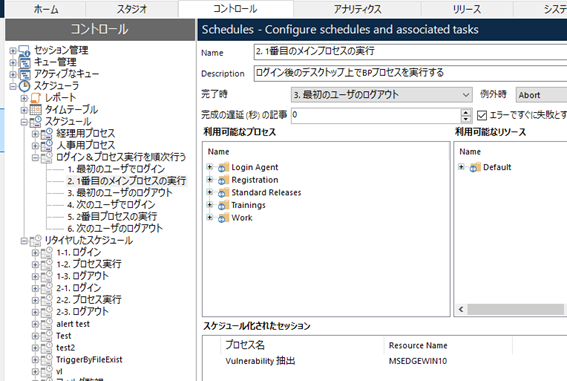The height and width of the screenshot is (381, 567).
Task: Click the 1-3. ログアウト schedule icon
Action: (47, 277)
